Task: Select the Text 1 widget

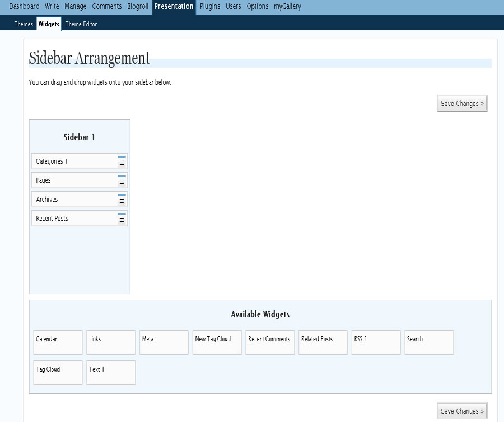Action: [111, 373]
